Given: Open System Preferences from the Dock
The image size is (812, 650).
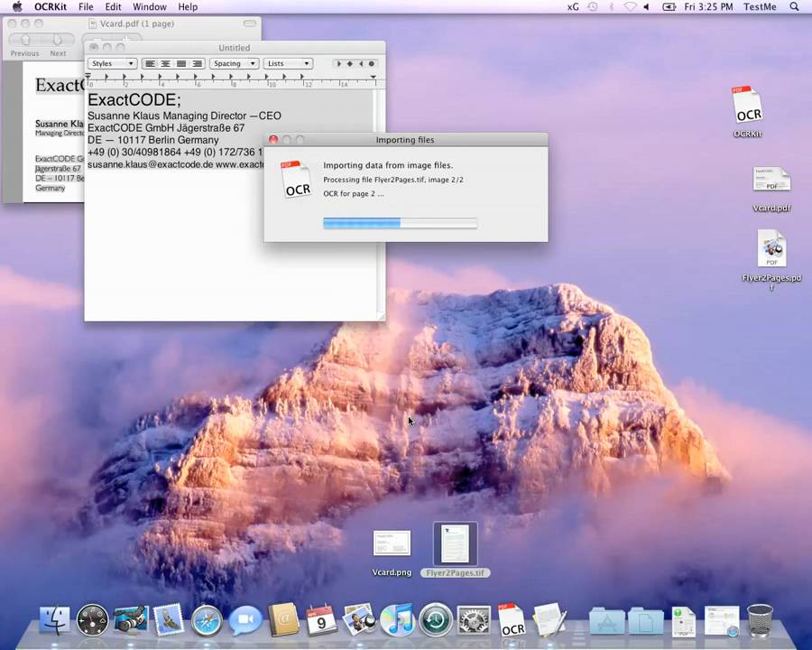Looking at the screenshot, I should tap(474, 621).
